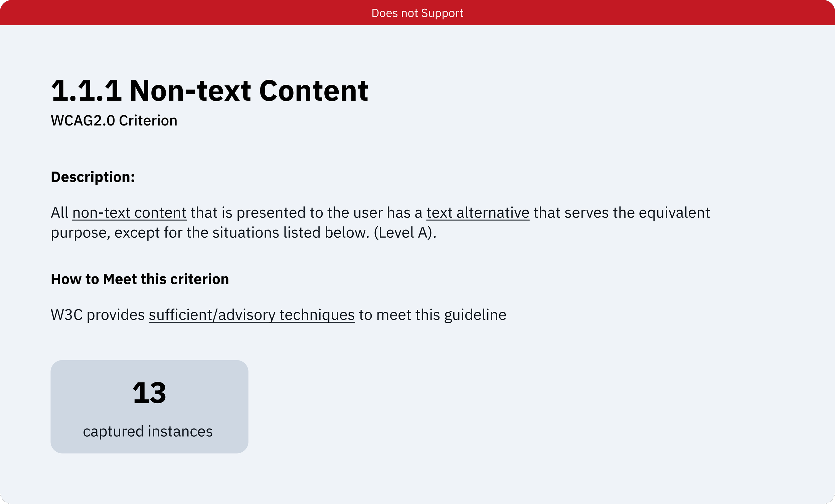Click the "W3C provides" text
The height and width of the screenshot is (504, 835).
98,315
